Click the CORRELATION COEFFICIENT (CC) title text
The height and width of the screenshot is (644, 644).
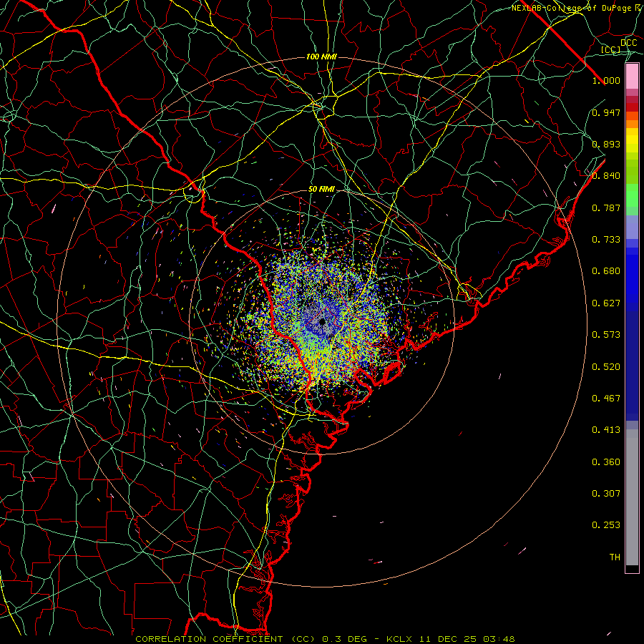pos(225,639)
